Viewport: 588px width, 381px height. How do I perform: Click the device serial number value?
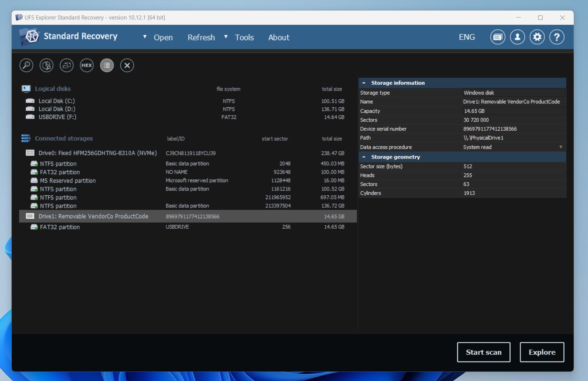pyautogui.click(x=490, y=129)
